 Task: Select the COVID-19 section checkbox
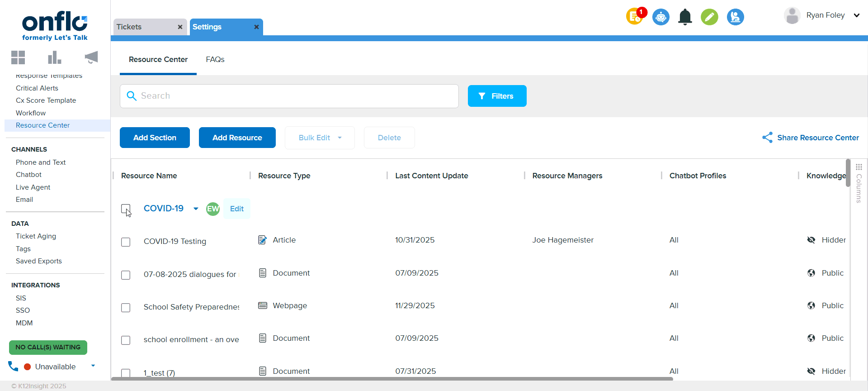click(x=126, y=209)
